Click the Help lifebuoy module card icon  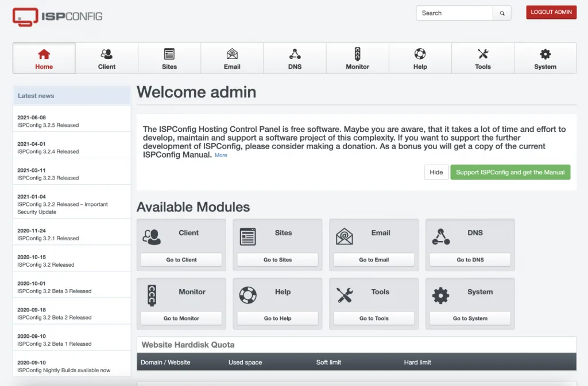pos(248,295)
